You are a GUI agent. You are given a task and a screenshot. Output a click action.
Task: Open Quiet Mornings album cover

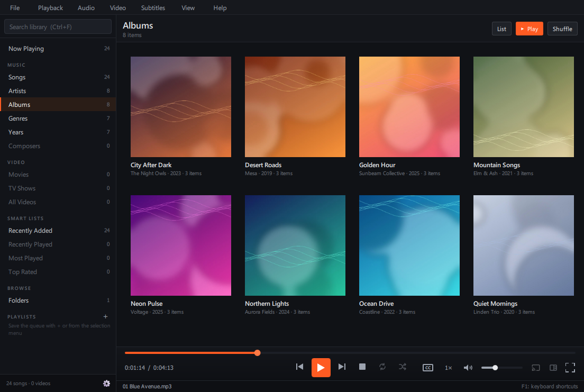(x=523, y=245)
